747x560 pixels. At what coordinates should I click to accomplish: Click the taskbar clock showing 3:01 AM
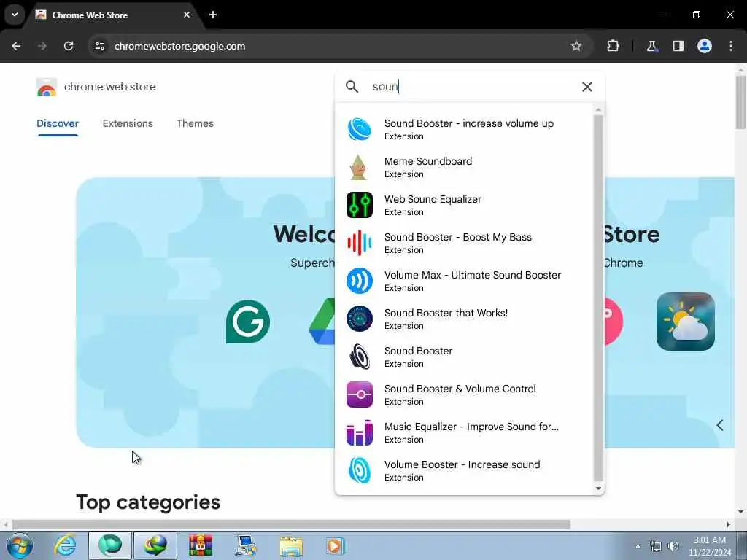pyautogui.click(x=709, y=546)
